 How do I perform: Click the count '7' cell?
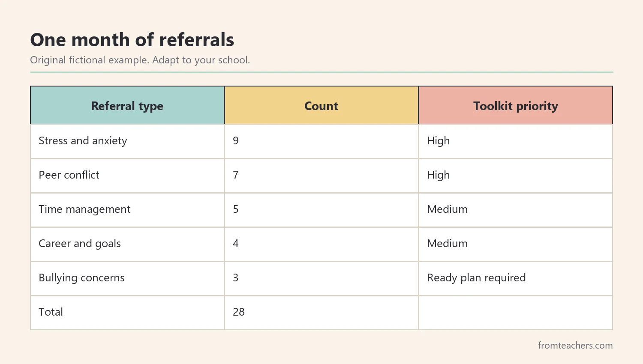(x=321, y=176)
